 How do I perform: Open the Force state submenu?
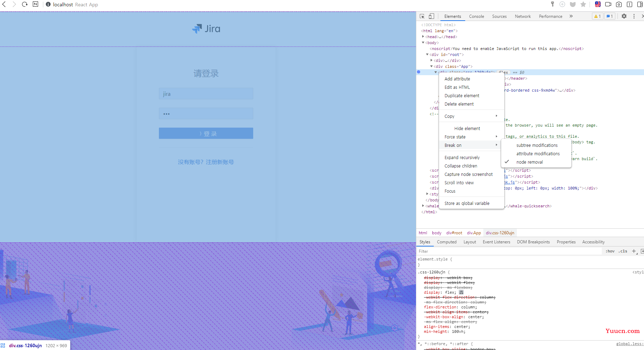pos(471,137)
